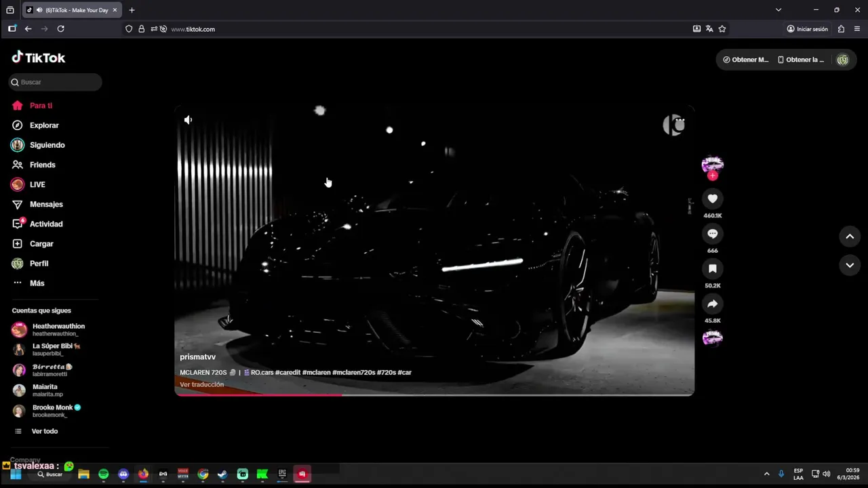Open the browser hamburger menu

[857, 29]
